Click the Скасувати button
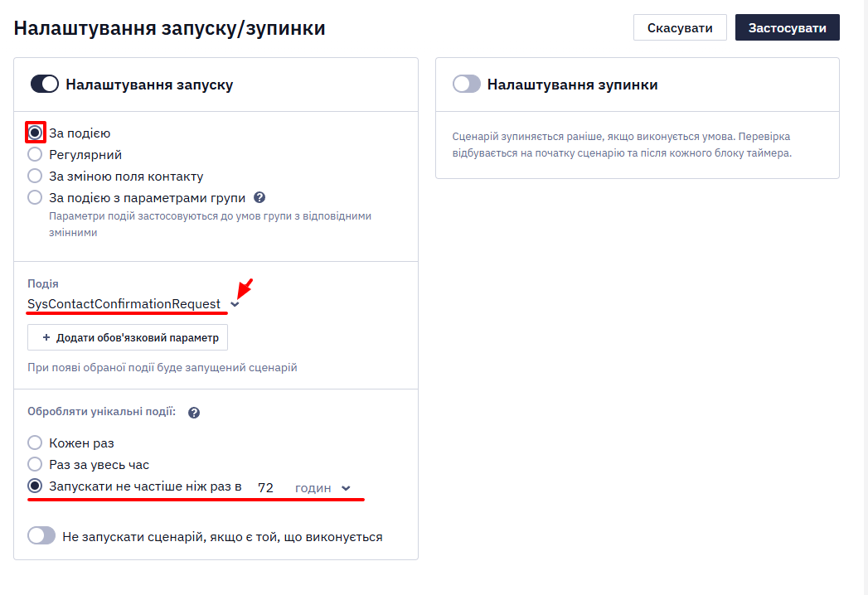868x595 pixels. point(680,27)
